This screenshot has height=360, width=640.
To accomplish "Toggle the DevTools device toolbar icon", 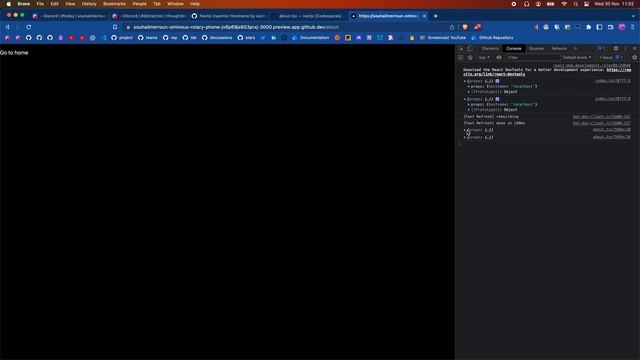I will tap(470, 49).
